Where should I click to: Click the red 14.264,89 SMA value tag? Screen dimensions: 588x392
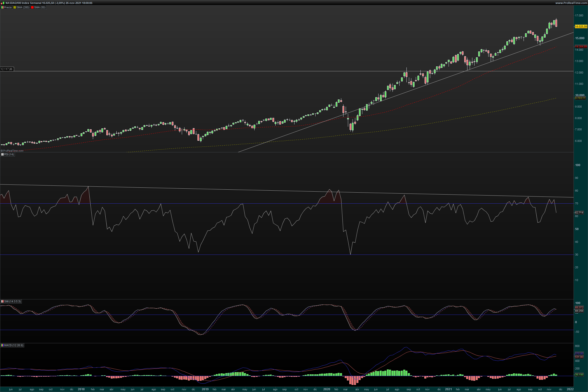click(x=581, y=47)
